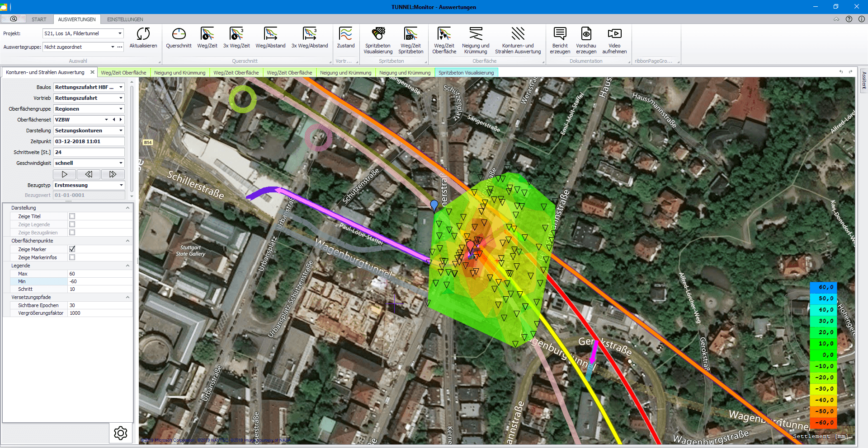Select the Zustand icon in ribbon
Screen dimensions: 868x448
pyautogui.click(x=345, y=34)
